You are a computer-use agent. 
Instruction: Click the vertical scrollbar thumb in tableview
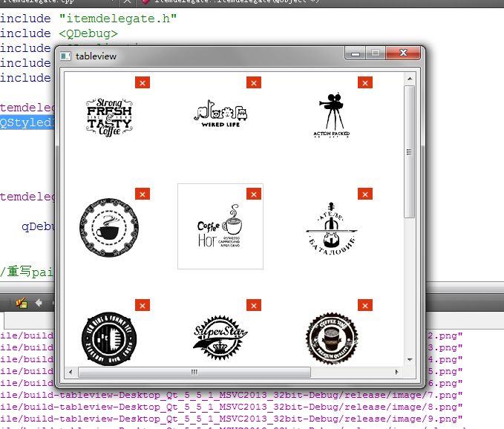point(409,151)
